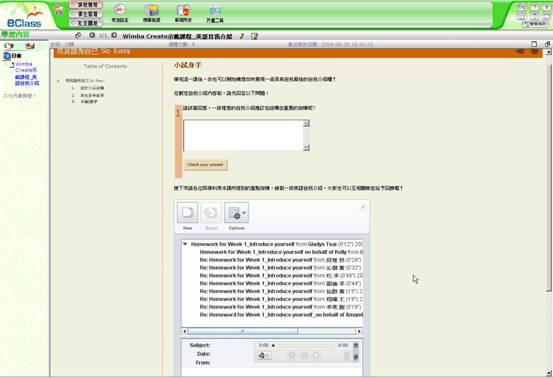Open Table of Contents top-level entry A
Viewport: 553px width, 378px height.
point(85,80)
